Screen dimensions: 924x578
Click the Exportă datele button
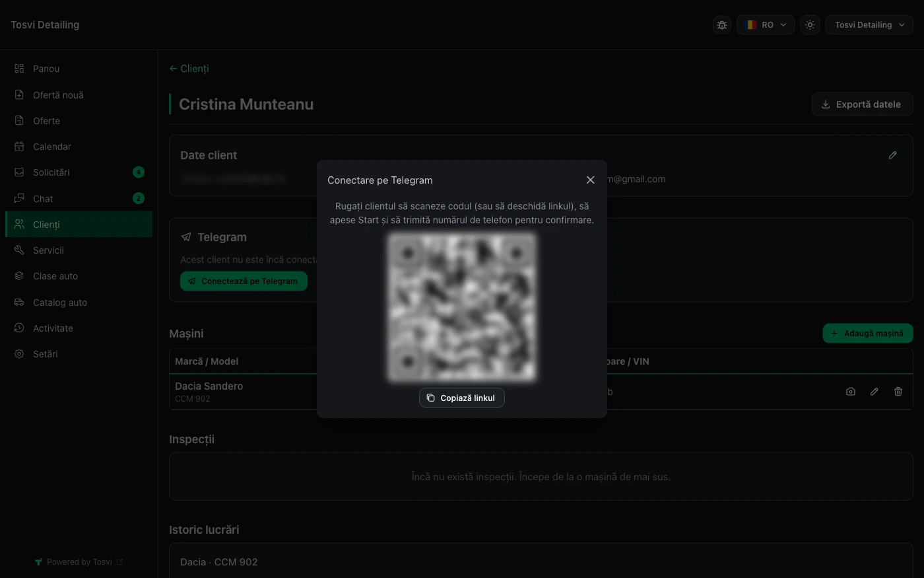[862, 104]
